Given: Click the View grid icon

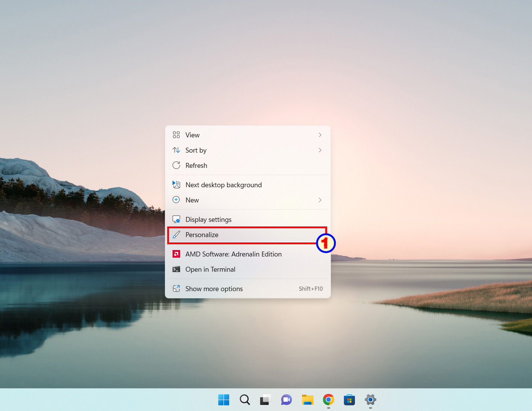Looking at the screenshot, I should pos(176,135).
